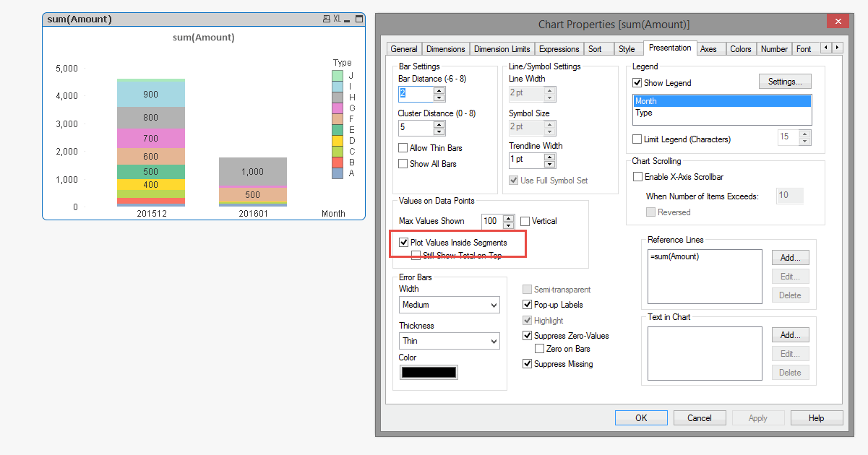The width and height of the screenshot is (868, 455).
Task: Click the black Error Bars color swatch
Action: [429, 371]
